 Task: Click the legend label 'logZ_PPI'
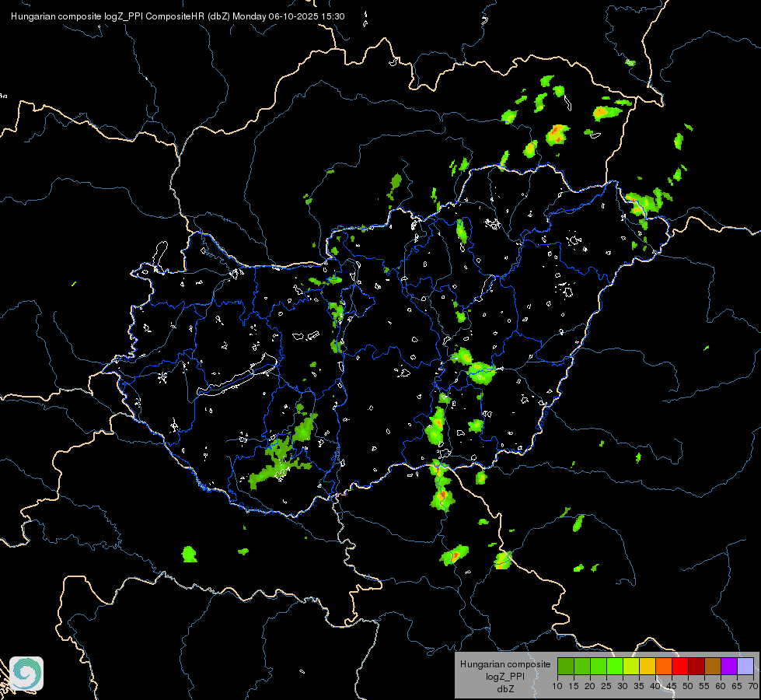coord(505,677)
